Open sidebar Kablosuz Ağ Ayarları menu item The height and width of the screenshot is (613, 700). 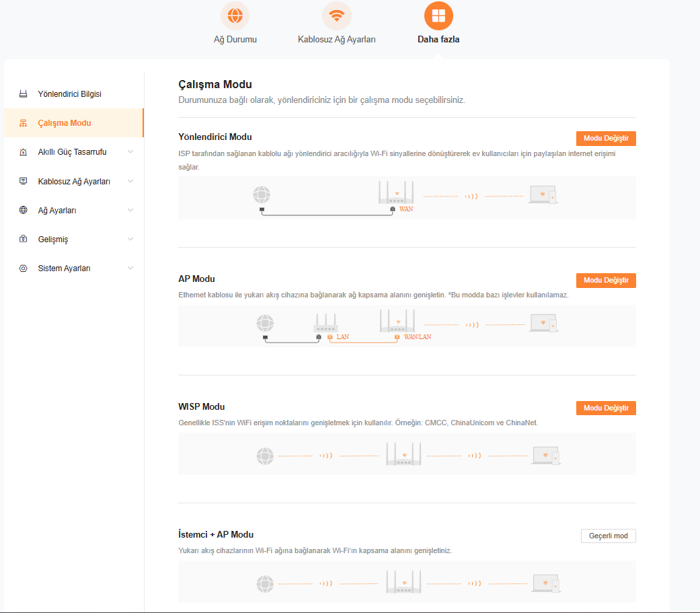[x=74, y=181]
